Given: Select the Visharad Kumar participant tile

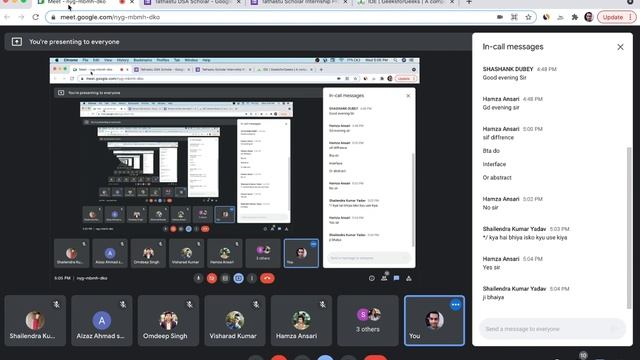Looking at the screenshot, I should 235,320.
